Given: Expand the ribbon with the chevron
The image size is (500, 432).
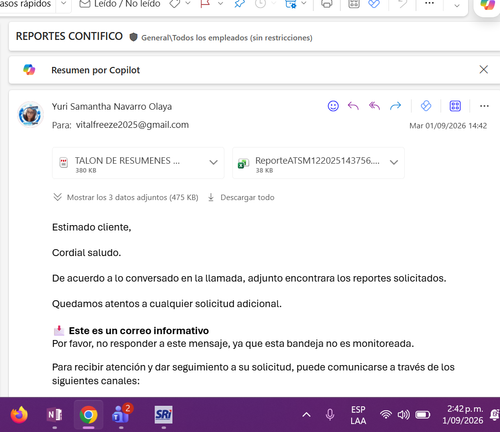Looking at the screenshot, I should point(457,5).
